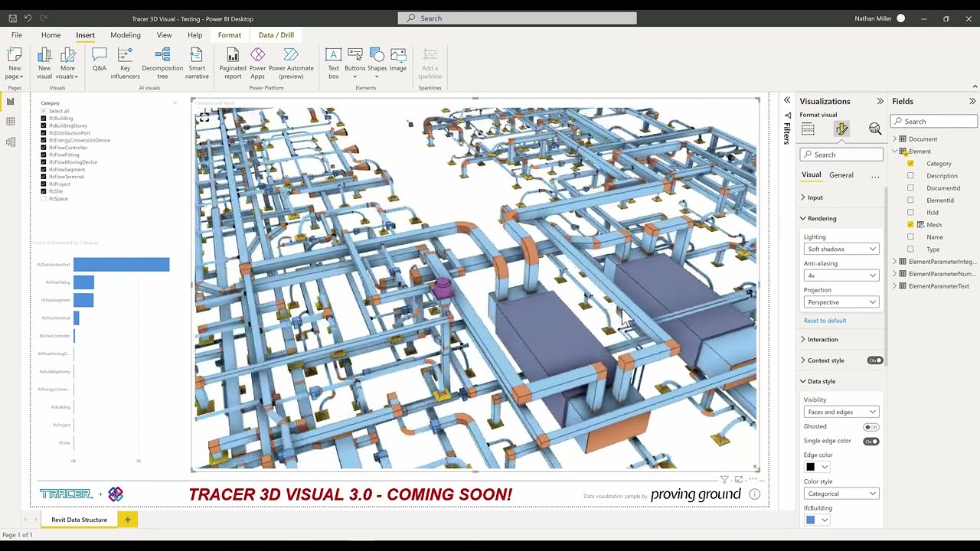Open the Buttons gallery
Screen dimensions: 980x551
(355, 63)
